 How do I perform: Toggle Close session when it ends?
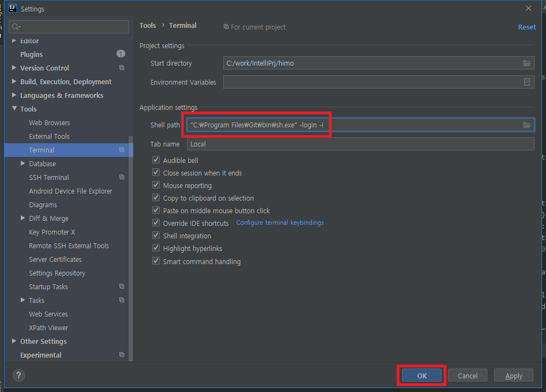tap(156, 173)
